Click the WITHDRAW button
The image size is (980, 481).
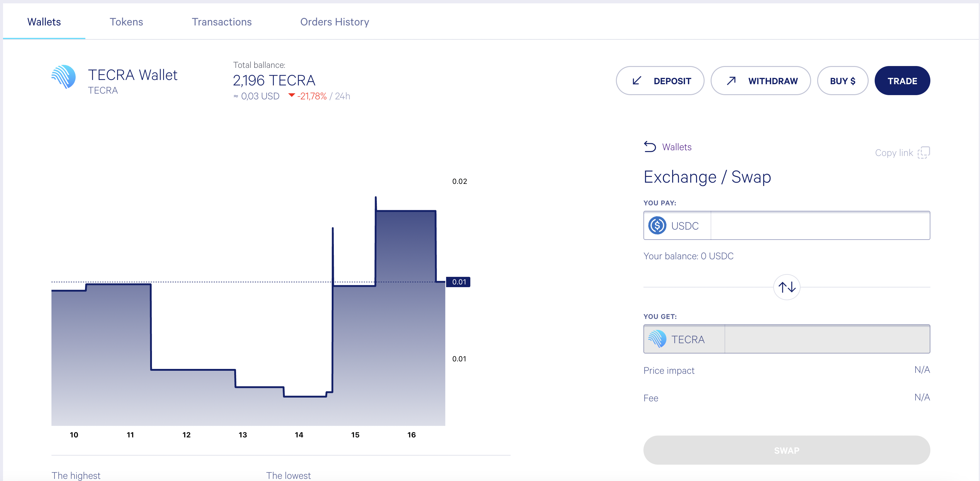761,81
